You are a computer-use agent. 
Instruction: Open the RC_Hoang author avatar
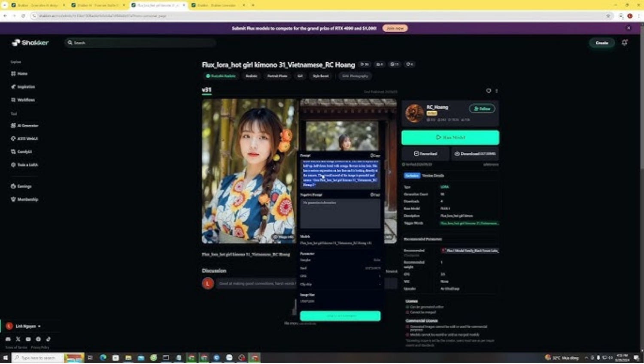click(x=414, y=113)
